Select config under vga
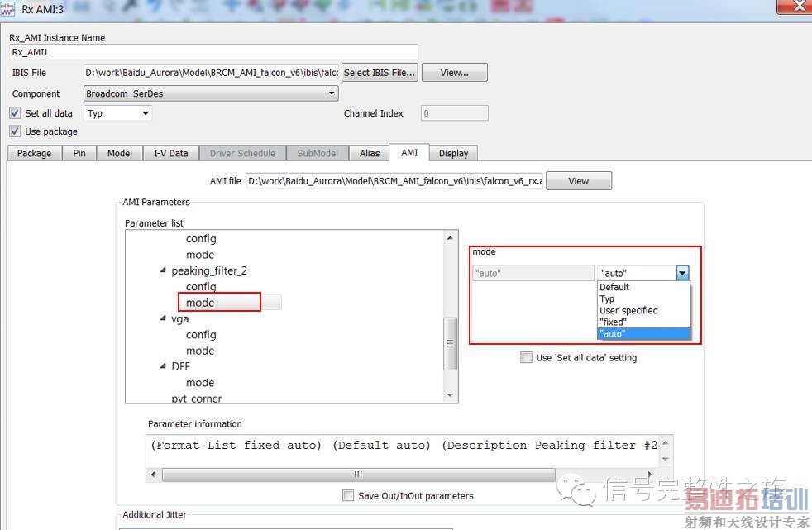 point(201,334)
